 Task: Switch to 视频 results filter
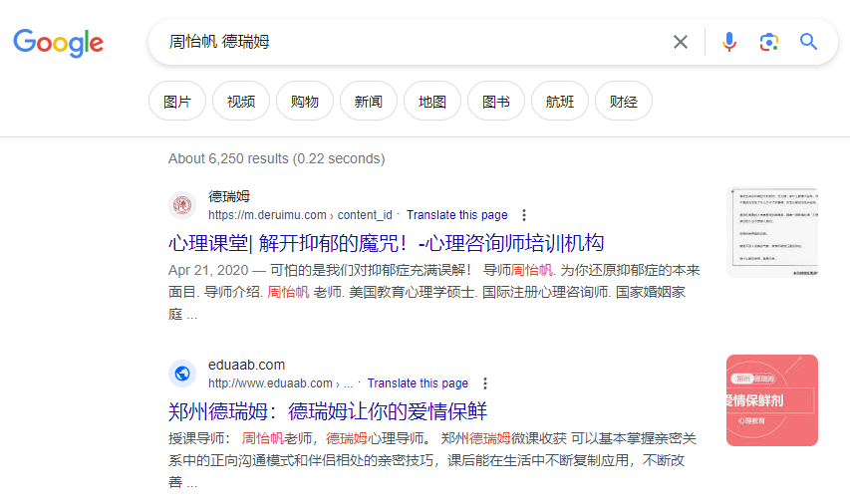click(x=241, y=101)
